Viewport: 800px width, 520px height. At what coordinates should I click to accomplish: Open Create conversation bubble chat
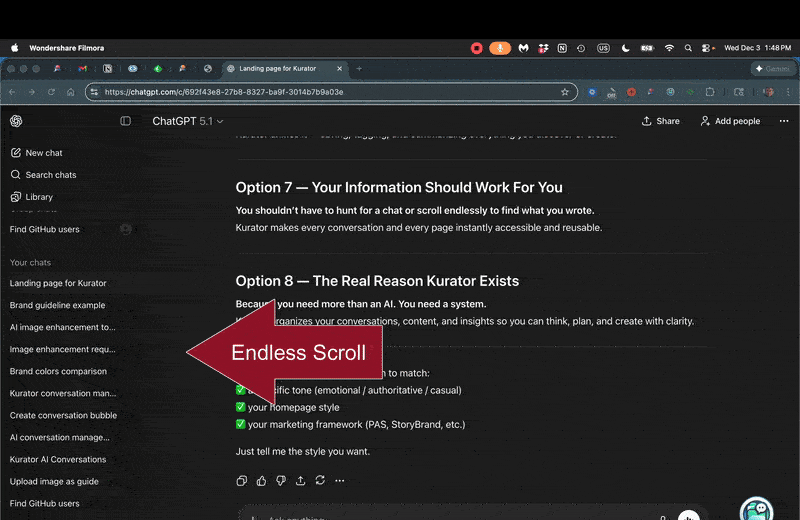click(63, 415)
